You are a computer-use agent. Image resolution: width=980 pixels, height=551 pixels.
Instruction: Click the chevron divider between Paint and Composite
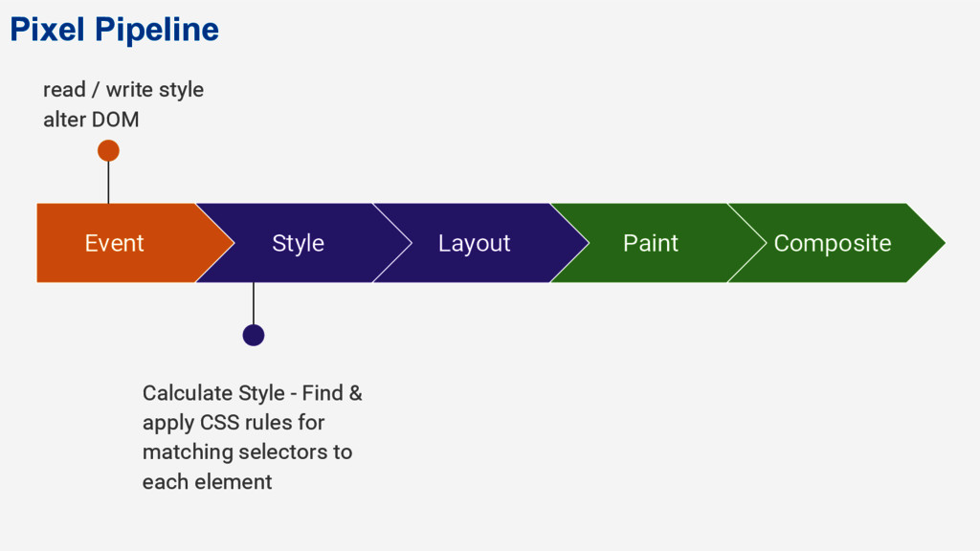tap(746, 243)
